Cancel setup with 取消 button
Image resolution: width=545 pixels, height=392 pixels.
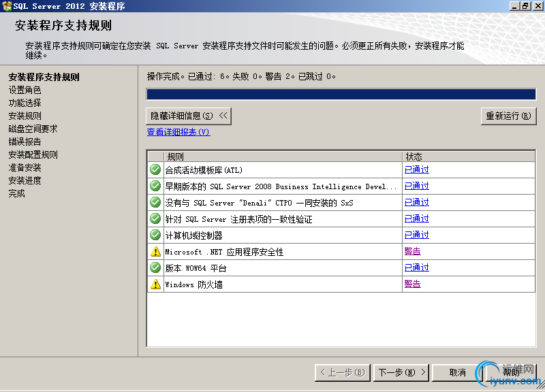(457, 372)
